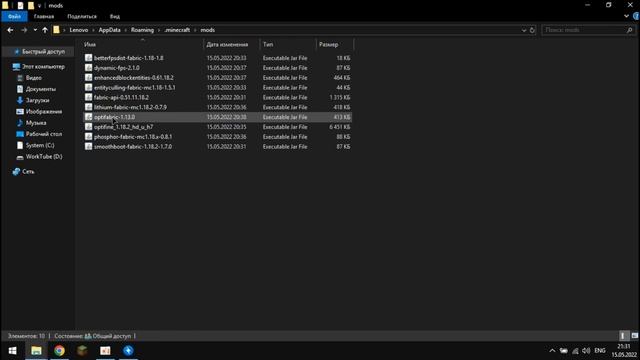Open the Файл ribbon tab

14,16
